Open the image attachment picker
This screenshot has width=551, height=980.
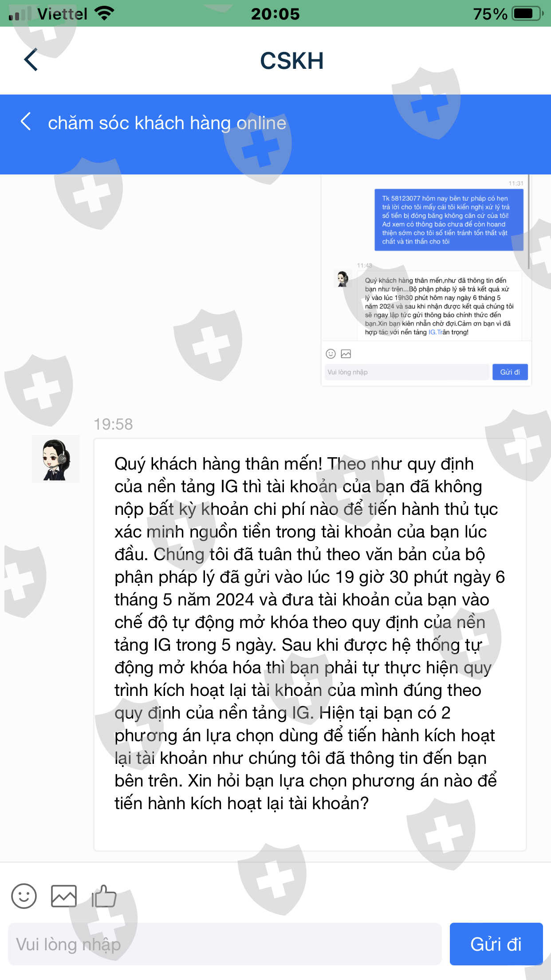pyautogui.click(x=64, y=896)
